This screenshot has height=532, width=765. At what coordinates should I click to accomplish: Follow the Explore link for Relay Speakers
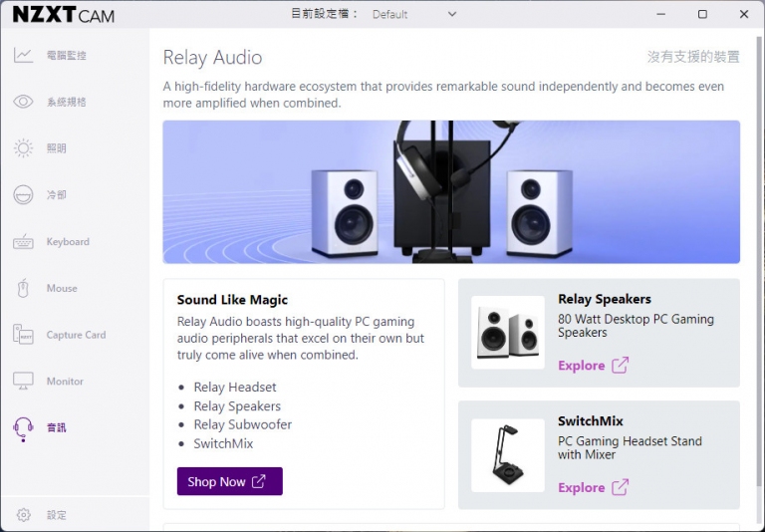594,365
